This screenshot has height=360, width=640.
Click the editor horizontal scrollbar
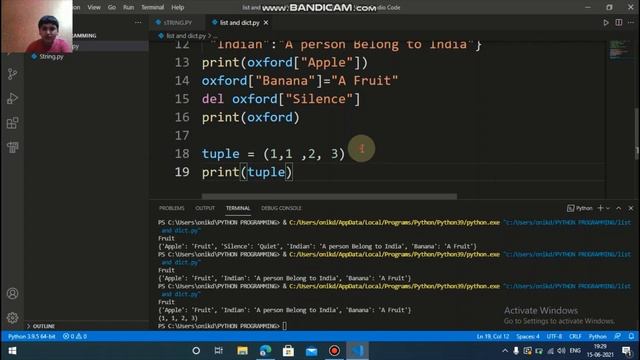329,196
